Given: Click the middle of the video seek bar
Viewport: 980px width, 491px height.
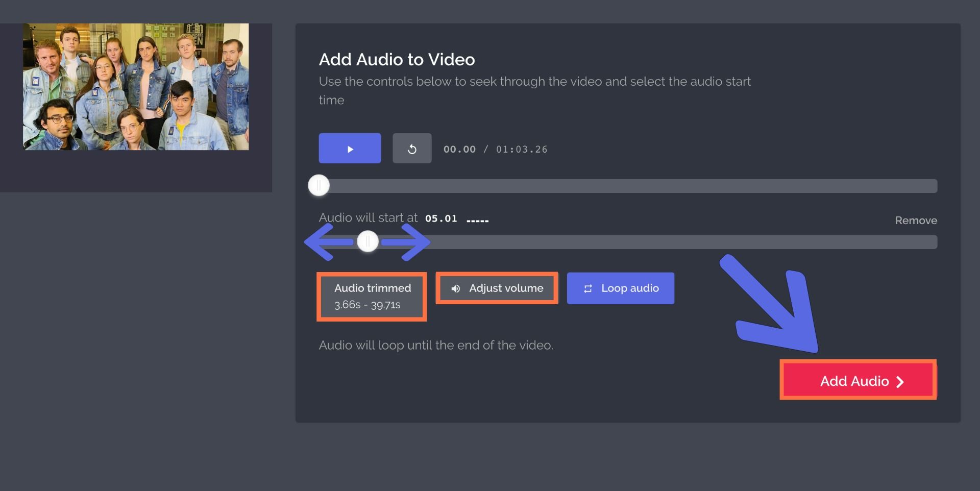Looking at the screenshot, I should (628, 186).
